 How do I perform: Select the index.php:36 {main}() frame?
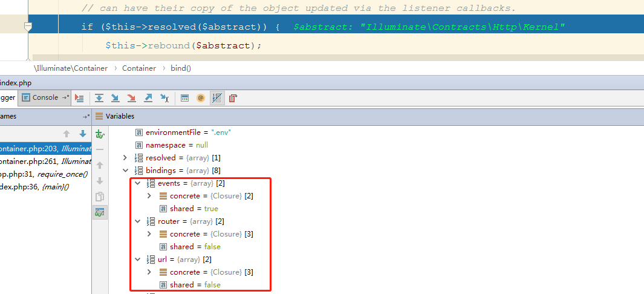click(x=45, y=187)
